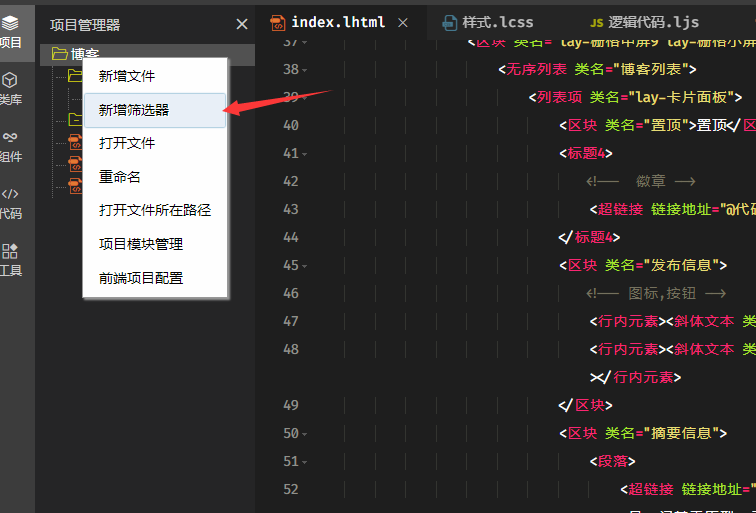Close the 项目管理器 panel
756x513 pixels.
click(242, 24)
